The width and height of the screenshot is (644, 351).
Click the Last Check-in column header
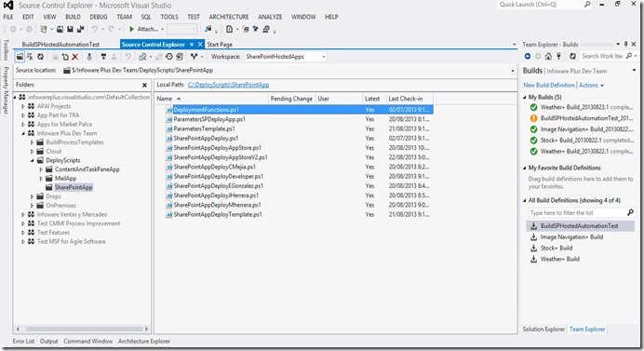tap(409, 99)
